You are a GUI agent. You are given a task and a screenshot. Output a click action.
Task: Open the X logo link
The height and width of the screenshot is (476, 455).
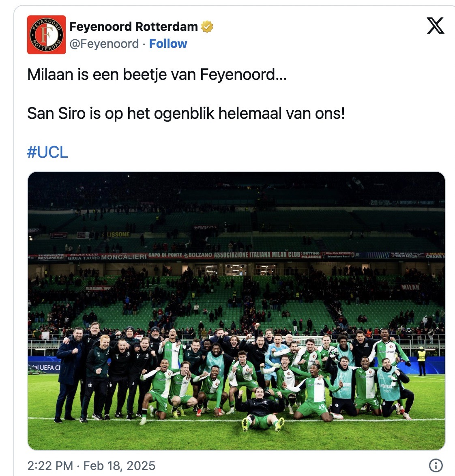click(x=436, y=26)
